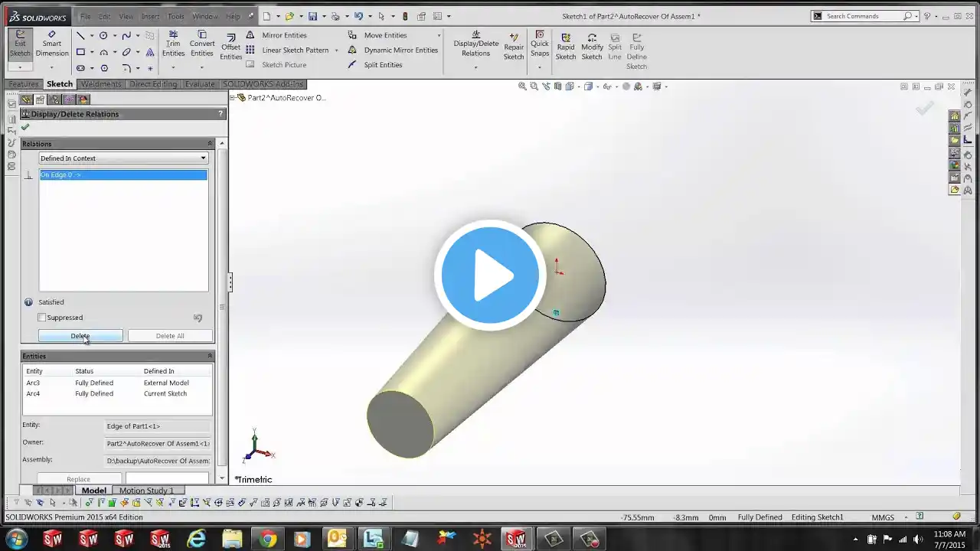Click the Rebuild traffic light icon
Image resolution: width=980 pixels, height=551 pixels.
(405, 16)
